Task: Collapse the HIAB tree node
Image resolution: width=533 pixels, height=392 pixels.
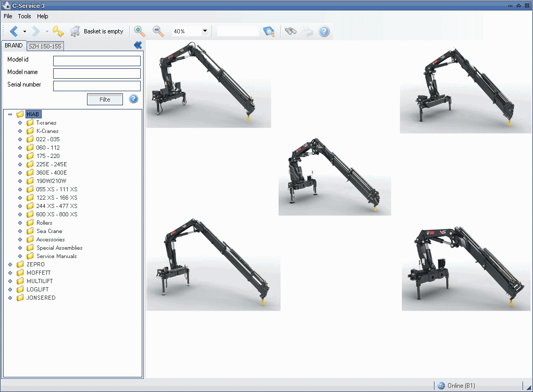Action: click(10, 114)
